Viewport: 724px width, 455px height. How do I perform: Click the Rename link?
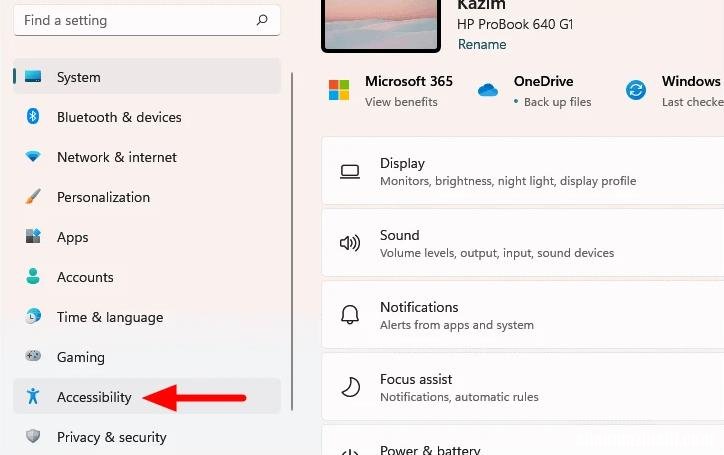482,44
